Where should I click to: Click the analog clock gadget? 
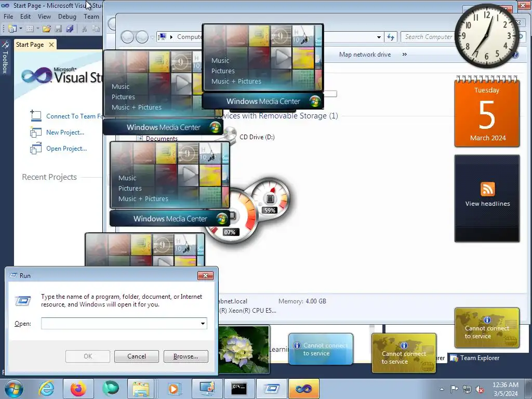[x=486, y=36]
